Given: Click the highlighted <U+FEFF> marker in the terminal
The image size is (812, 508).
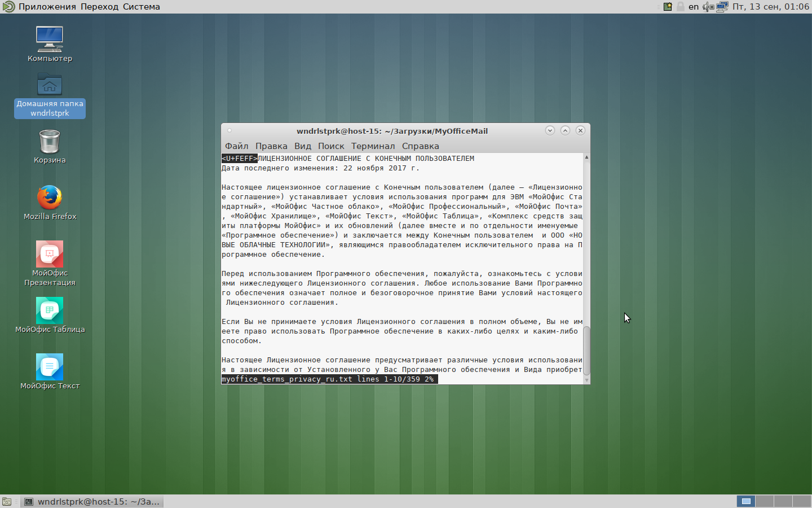Looking at the screenshot, I should pos(240,159).
